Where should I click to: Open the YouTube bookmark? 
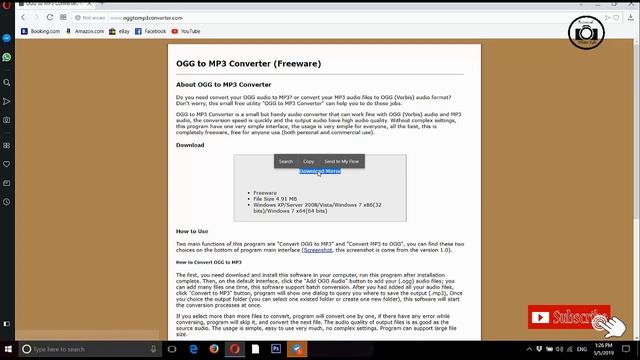click(x=186, y=31)
